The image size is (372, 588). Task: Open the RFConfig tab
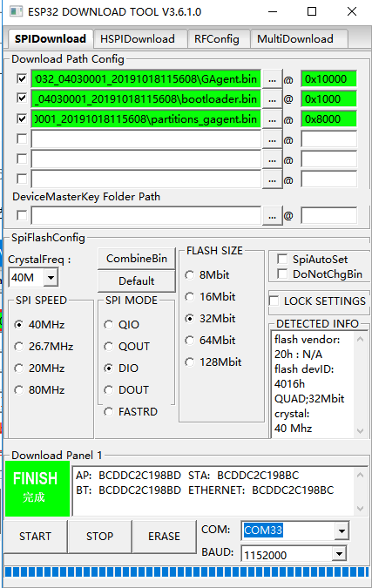(x=219, y=39)
